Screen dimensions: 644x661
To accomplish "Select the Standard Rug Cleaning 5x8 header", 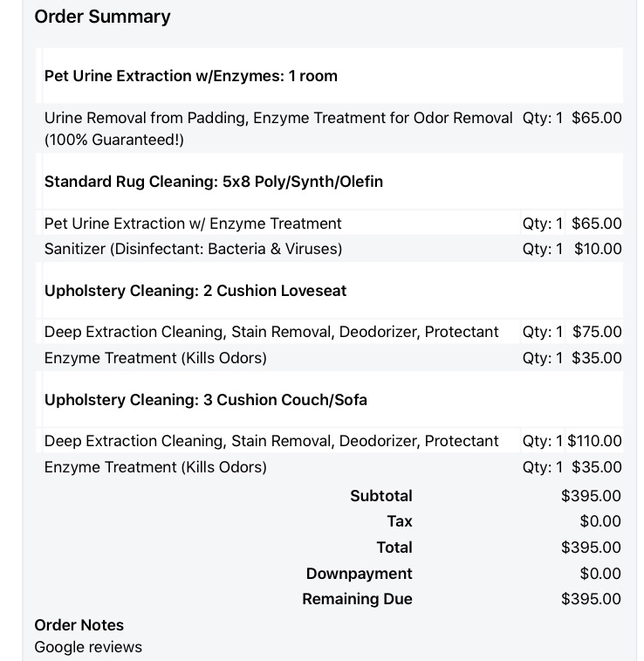I will pos(214,182).
